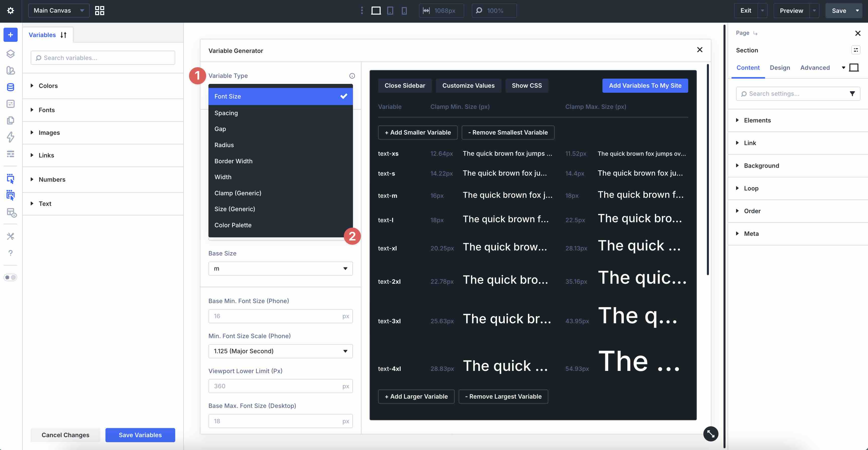Image resolution: width=868 pixels, height=450 pixels.
Task: Activate the click-mode cursor icon
Action: point(10,179)
